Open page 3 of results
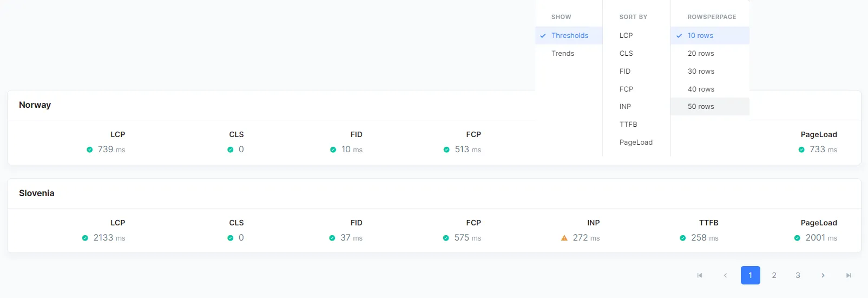Viewport: 868px width, 298px height. [x=798, y=276]
